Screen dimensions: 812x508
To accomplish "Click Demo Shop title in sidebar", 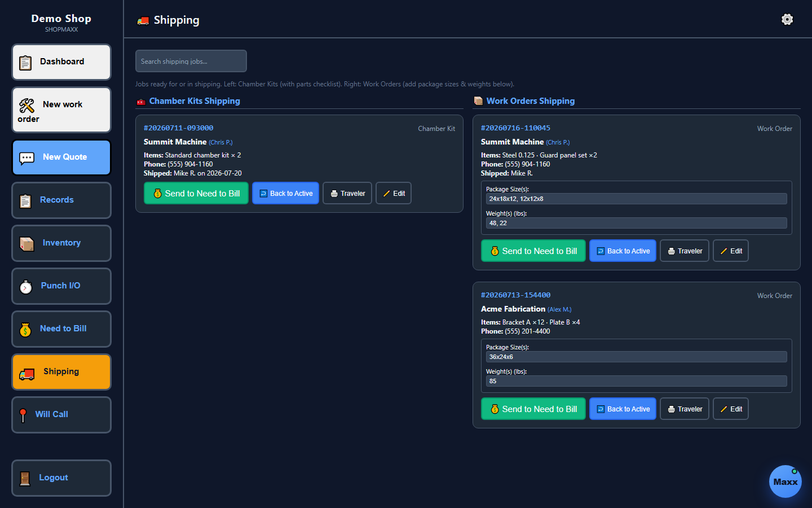I will coord(61,19).
